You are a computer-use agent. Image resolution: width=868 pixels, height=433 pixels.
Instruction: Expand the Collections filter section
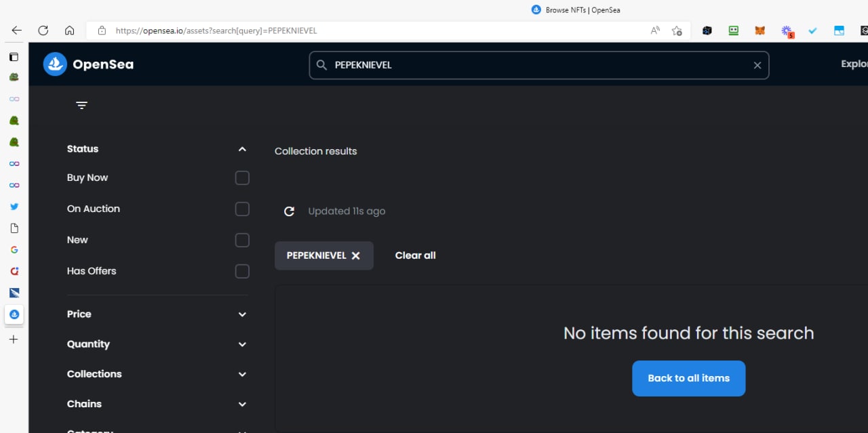coord(242,374)
